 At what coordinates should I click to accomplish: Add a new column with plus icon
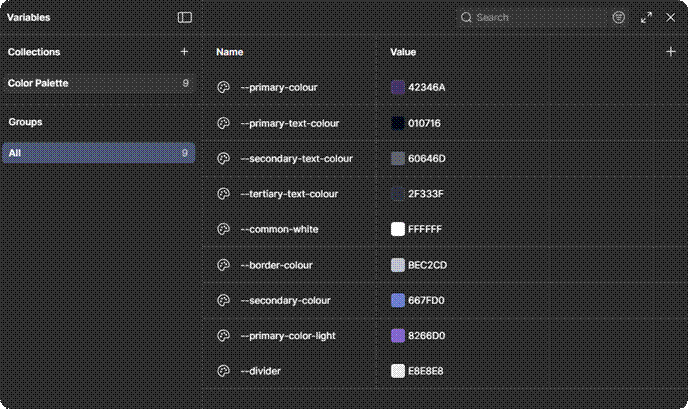(670, 51)
